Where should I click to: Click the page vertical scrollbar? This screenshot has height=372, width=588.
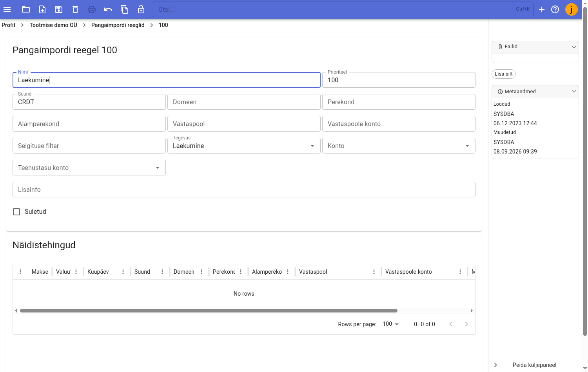pos(585,171)
